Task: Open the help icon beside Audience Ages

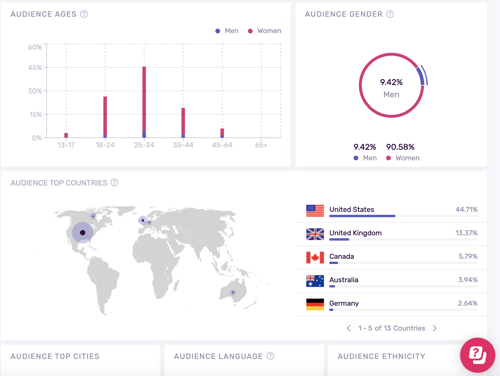Action: point(84,14)
